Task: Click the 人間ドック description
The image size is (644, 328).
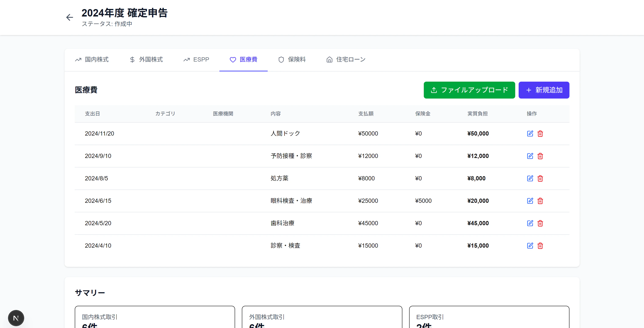Action: [x=285, y=133]
